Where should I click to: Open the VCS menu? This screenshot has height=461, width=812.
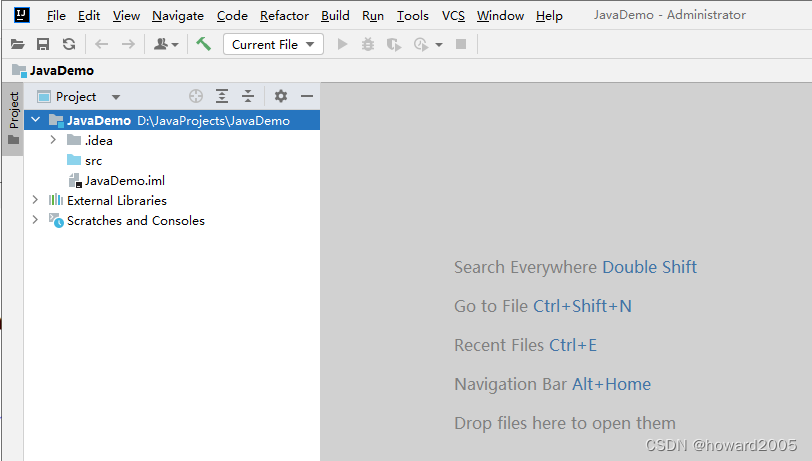pos(453,16)
